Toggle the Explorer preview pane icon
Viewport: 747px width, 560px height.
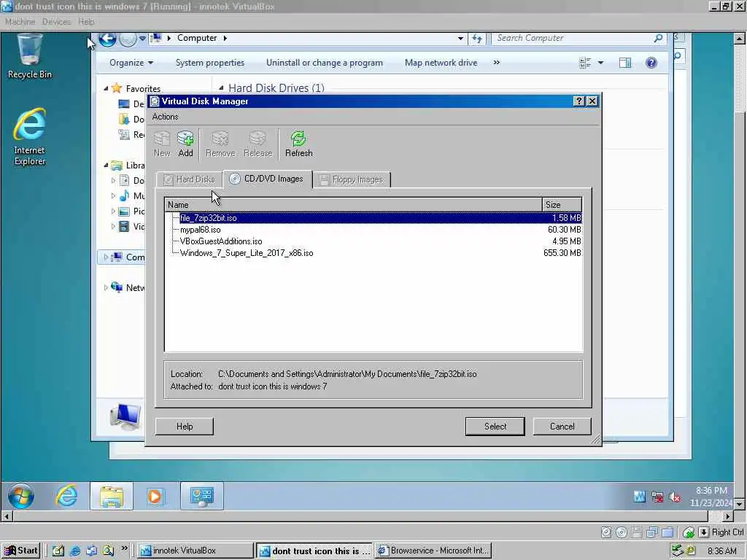[x=625, y=63]
